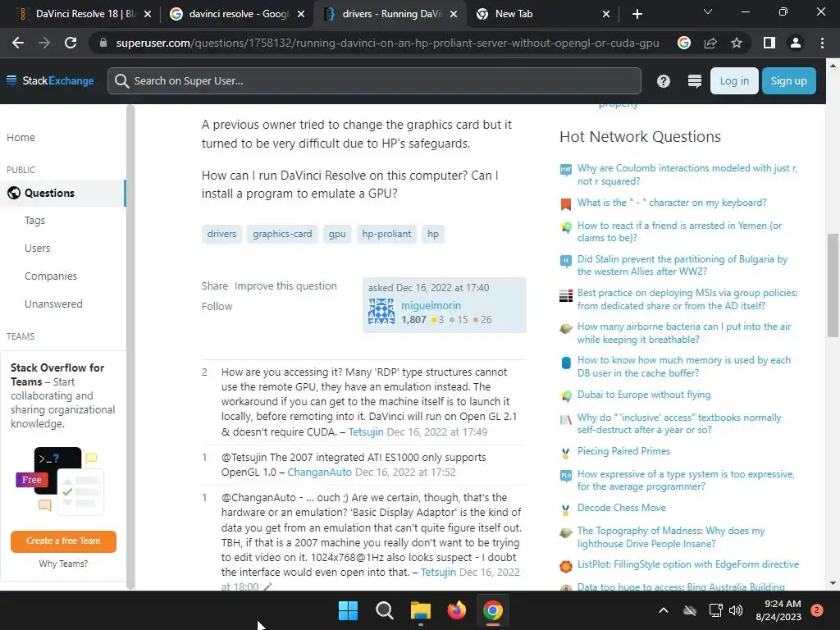This screenshot has height=630, width=840.
Task: Open the volume control in tray
Action: [736, 610]
